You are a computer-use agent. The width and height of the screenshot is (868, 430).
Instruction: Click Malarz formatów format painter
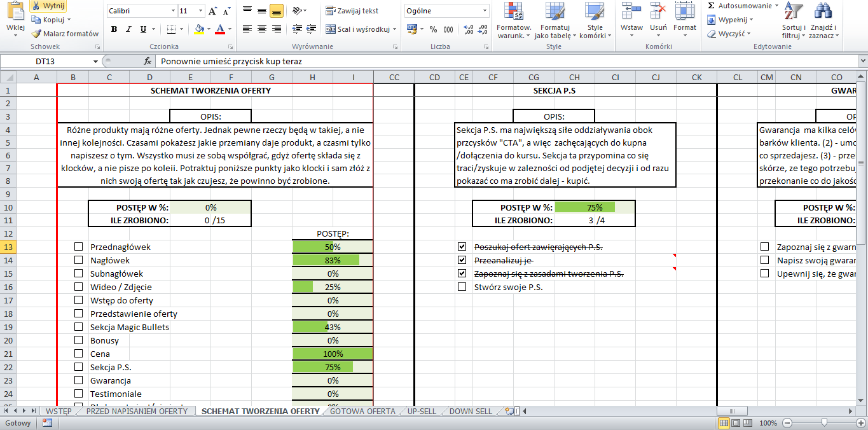[65, 34]
